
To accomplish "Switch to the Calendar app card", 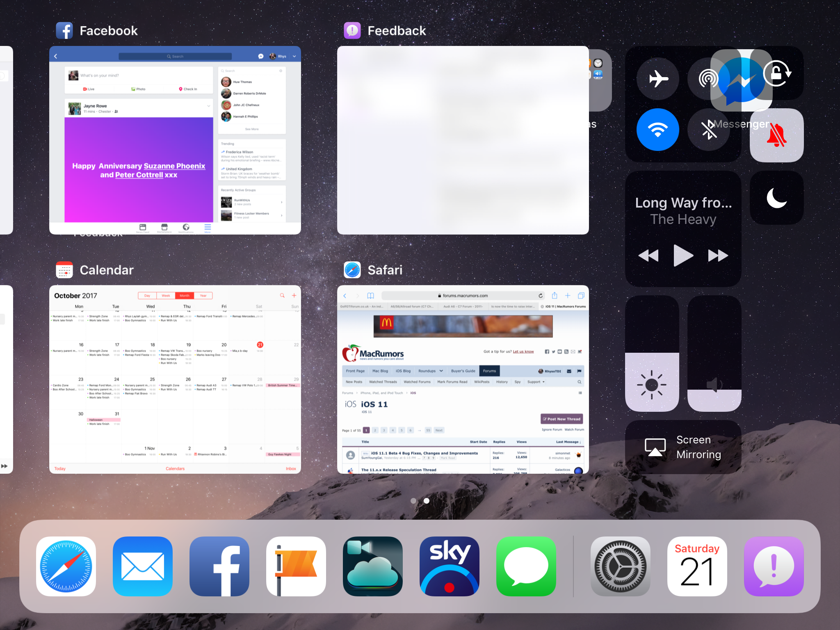I will tap(175, 379).
